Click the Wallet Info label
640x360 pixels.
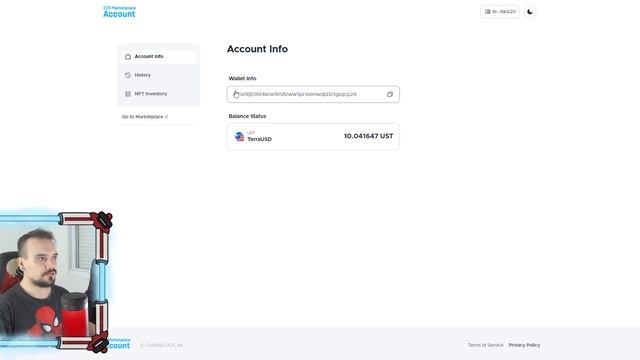242,78
